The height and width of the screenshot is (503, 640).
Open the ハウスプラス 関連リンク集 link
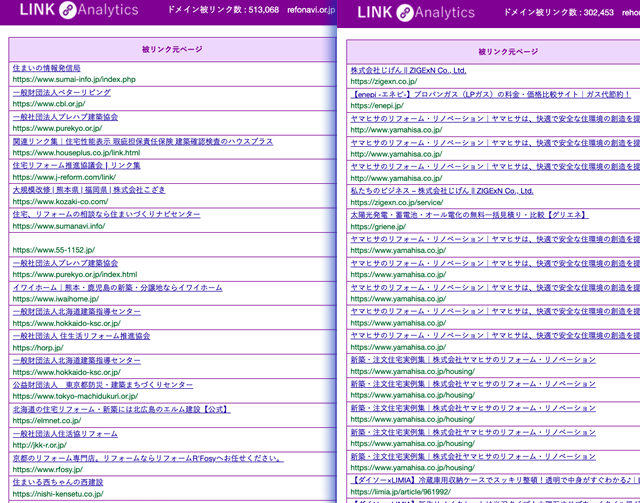click(143, 141)
